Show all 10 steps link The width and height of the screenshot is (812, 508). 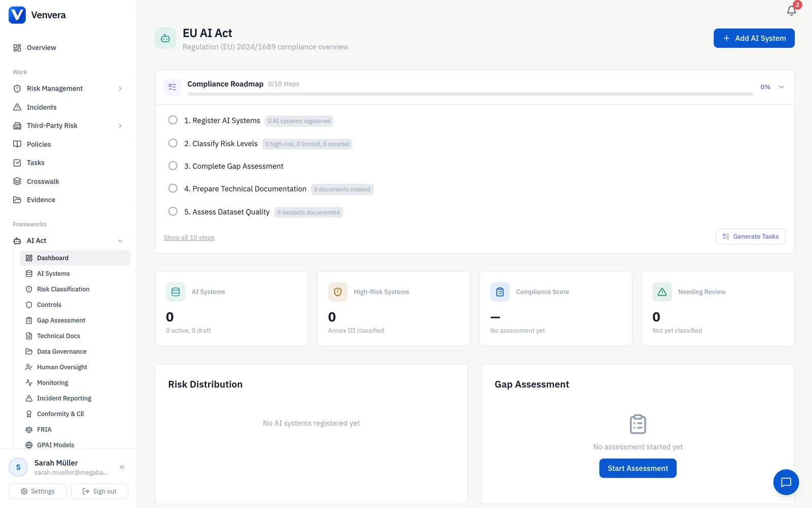pyautogui.click(x=189, y=238)
